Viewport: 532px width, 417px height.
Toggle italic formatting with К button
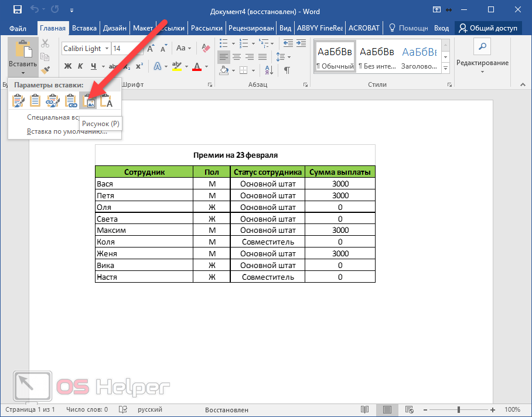point(80,66)
